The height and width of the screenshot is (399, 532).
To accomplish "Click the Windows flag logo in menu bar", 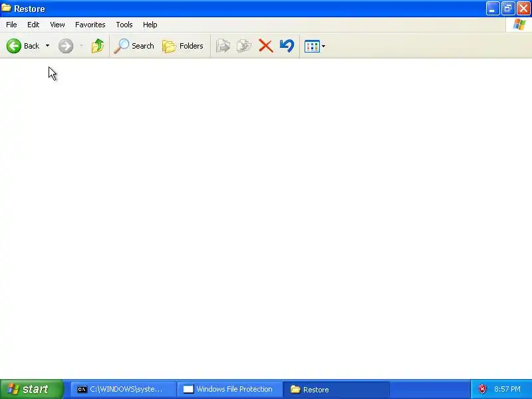I will [x=519, y=25].
